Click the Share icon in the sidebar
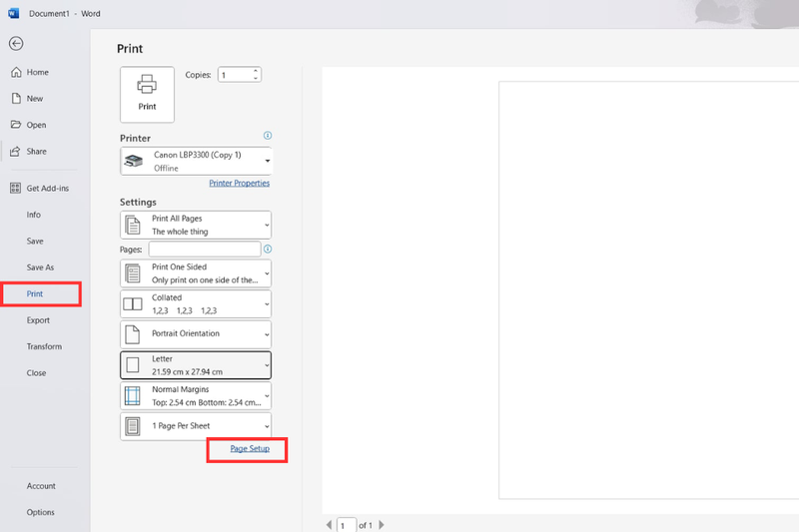 16,151
